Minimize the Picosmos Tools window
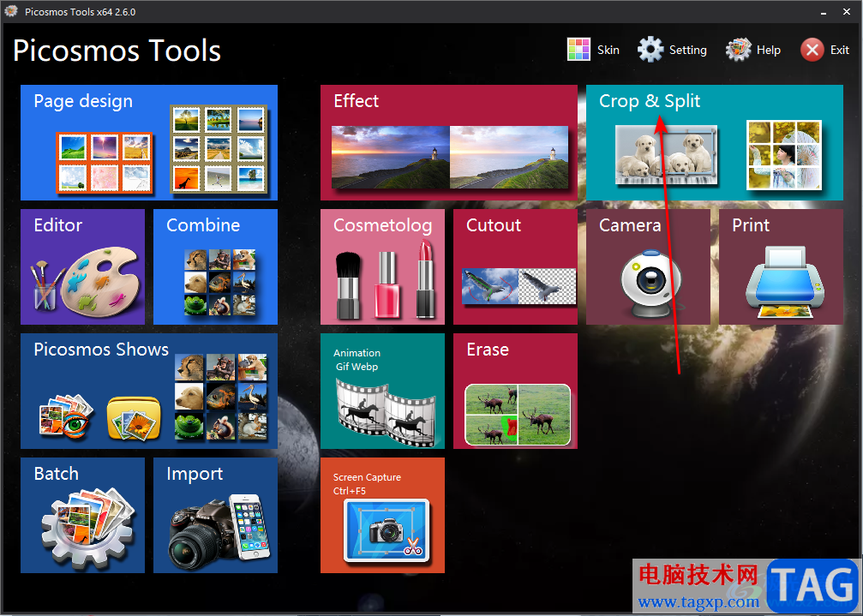The image size is (863, 616). pyautogui.click(x=824, y=11)
